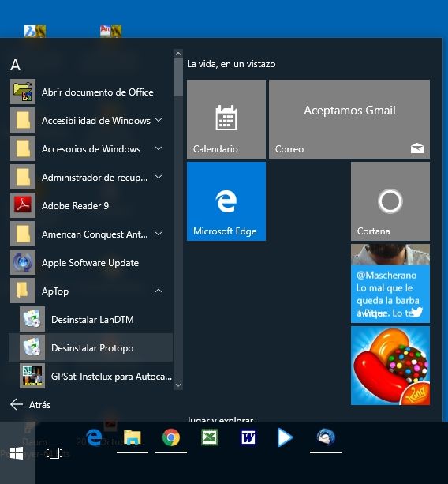Click the letter A group header

click(16, 65)
